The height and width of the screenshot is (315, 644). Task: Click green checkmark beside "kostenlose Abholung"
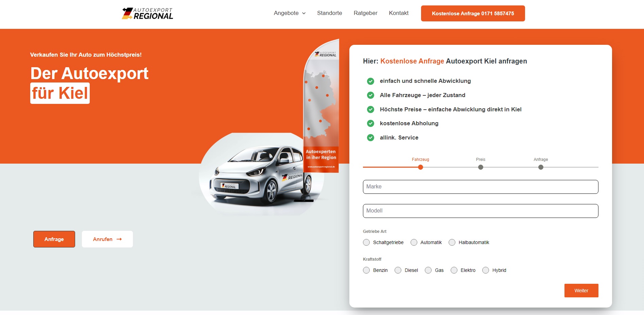click(370, 124)
